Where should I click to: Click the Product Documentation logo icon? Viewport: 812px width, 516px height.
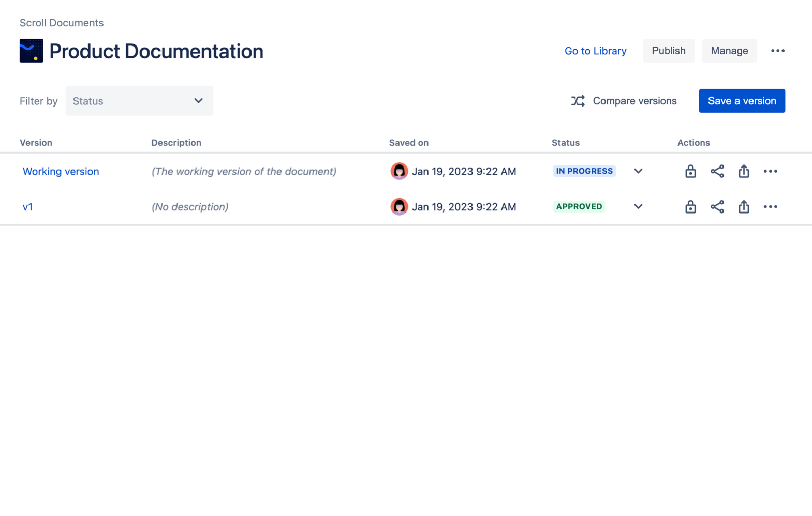point(32,51)
